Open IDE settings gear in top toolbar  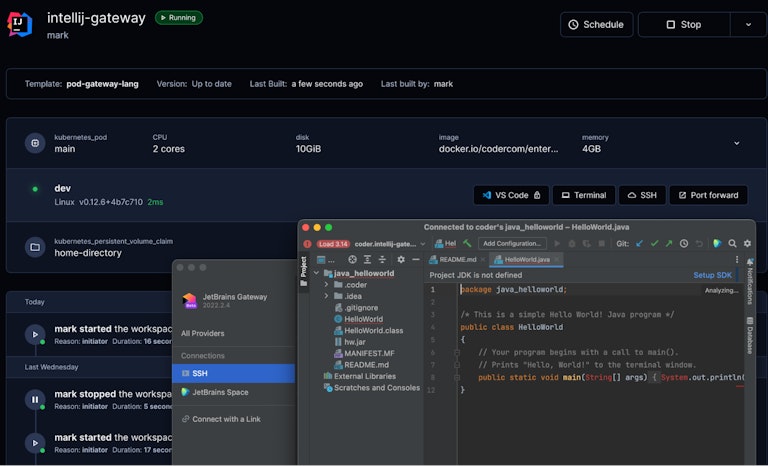pyautogui.click(x=747, y=243)
